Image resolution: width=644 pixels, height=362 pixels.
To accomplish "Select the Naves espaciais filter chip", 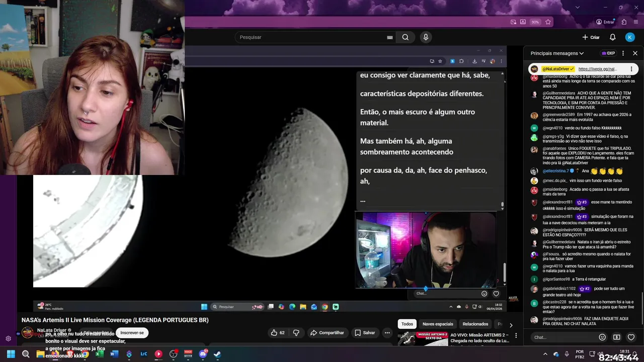I will 438,324.
